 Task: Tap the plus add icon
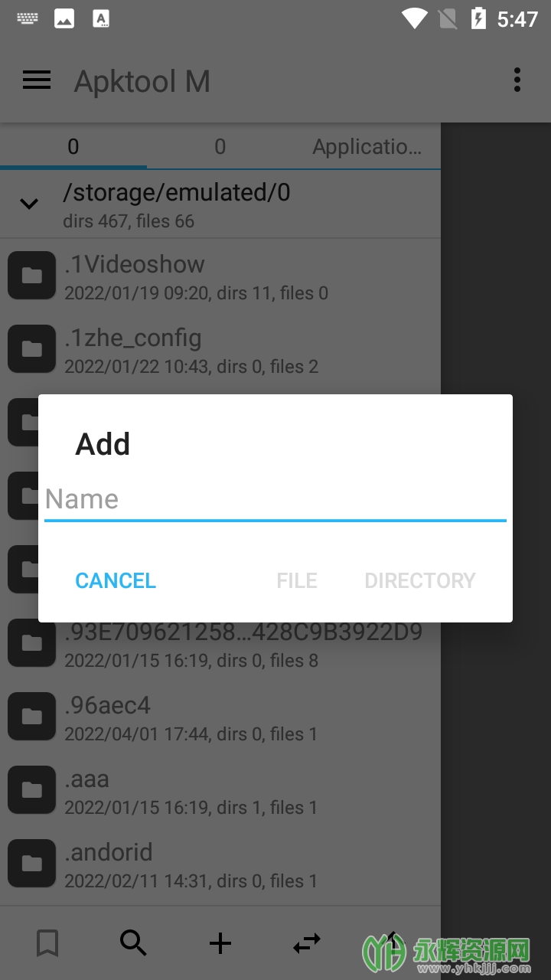pos(220,943)
